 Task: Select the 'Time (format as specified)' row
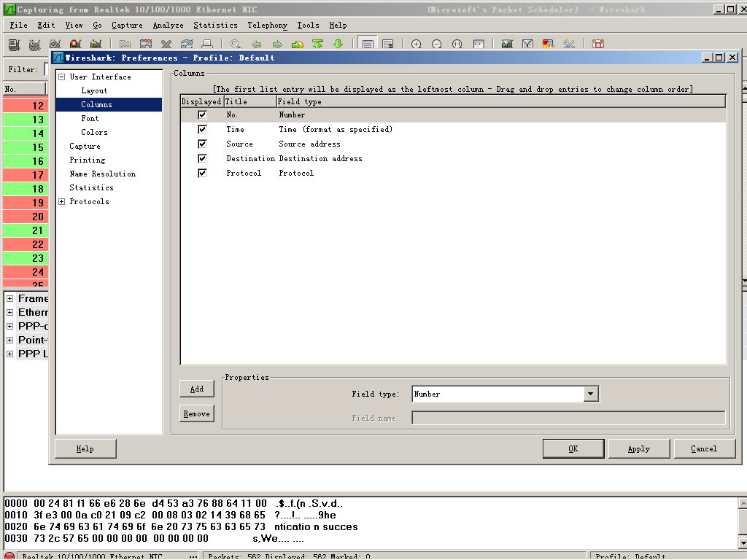tap(453, 129)
